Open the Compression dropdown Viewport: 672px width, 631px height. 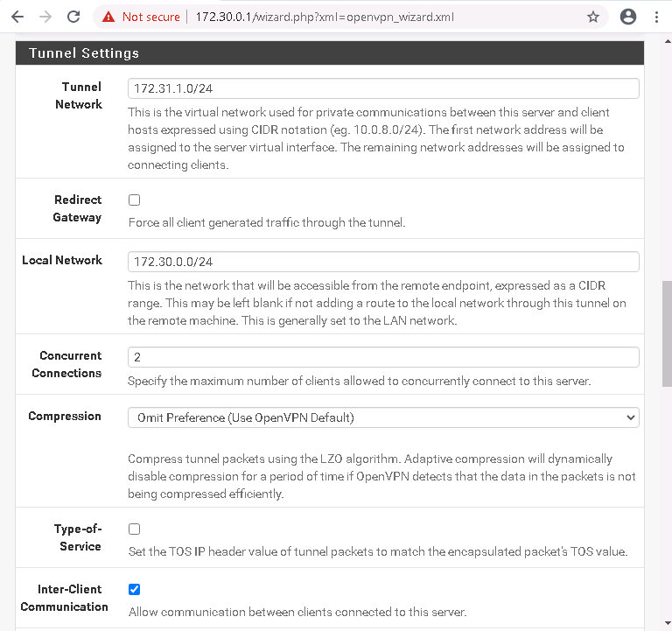point(383,417)
